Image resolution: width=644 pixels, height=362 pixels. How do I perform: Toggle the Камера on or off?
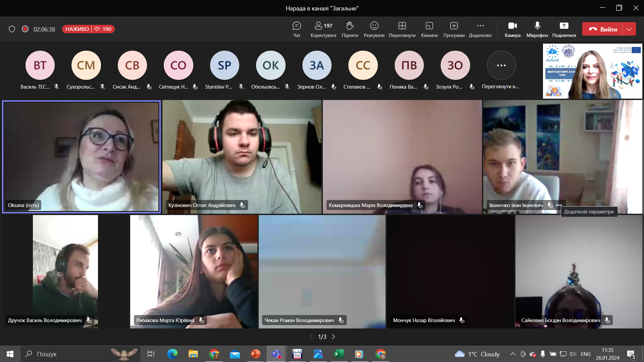tap(512, 29)
